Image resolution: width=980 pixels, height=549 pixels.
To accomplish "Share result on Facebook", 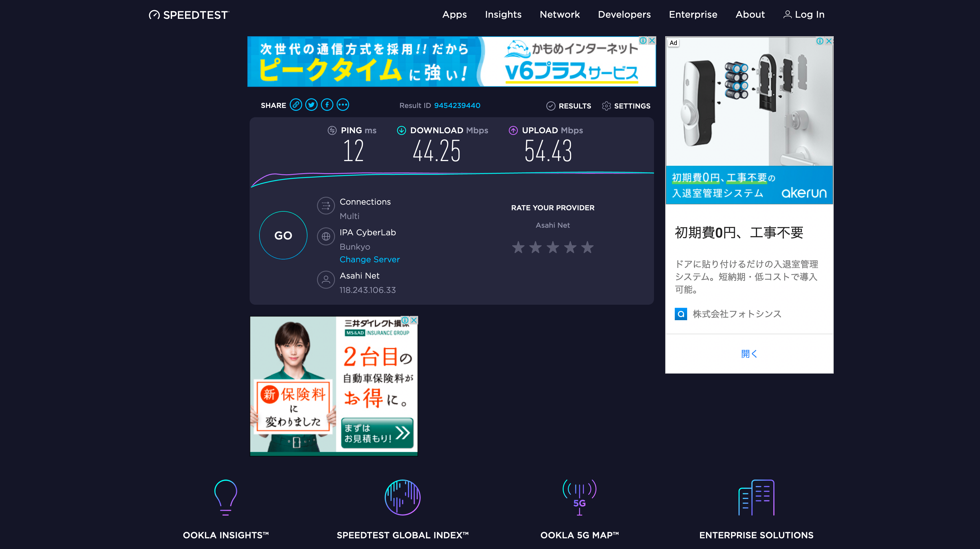I will [327, 105].
